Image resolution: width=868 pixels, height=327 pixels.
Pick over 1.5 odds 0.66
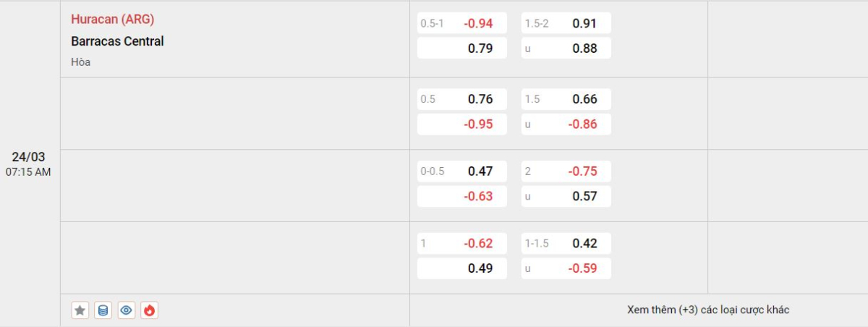click(x=566, y=99)
